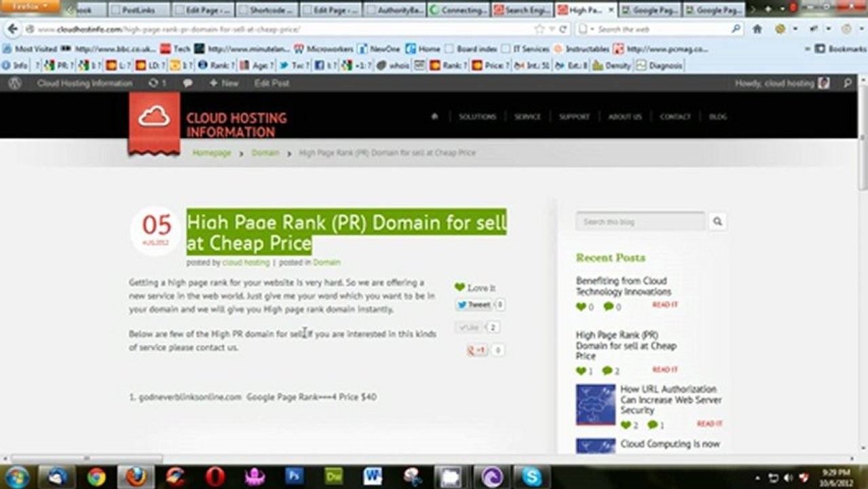The height and width of the screenshot is (489, 868).
Task: Click the whois item in the SEO toolbar
Action: point(394,65)
